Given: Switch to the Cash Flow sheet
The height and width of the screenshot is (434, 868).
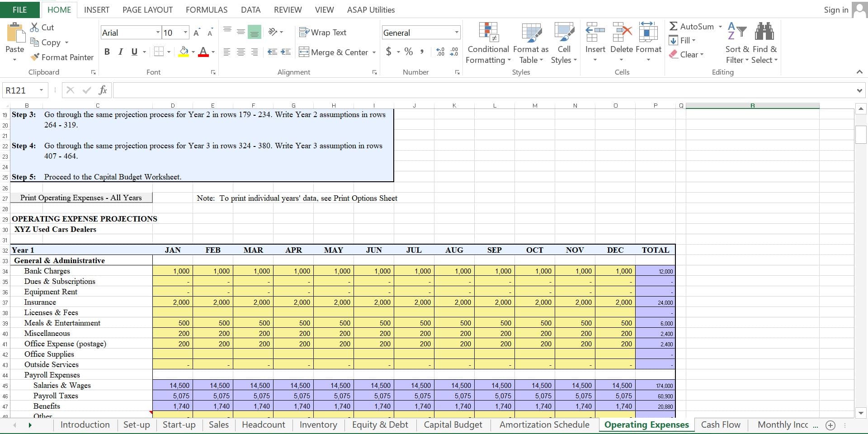Looking at the screenshot, I should (721, 425).
